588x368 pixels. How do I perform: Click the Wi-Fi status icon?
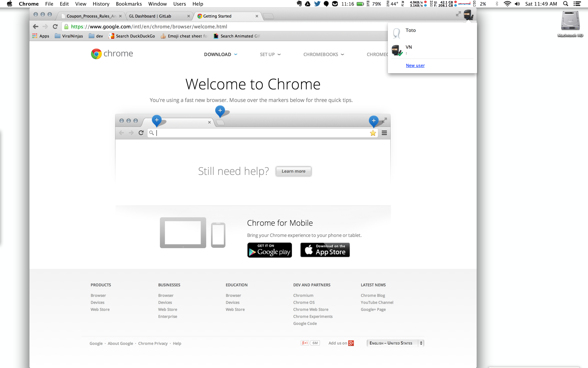[507, 4]
